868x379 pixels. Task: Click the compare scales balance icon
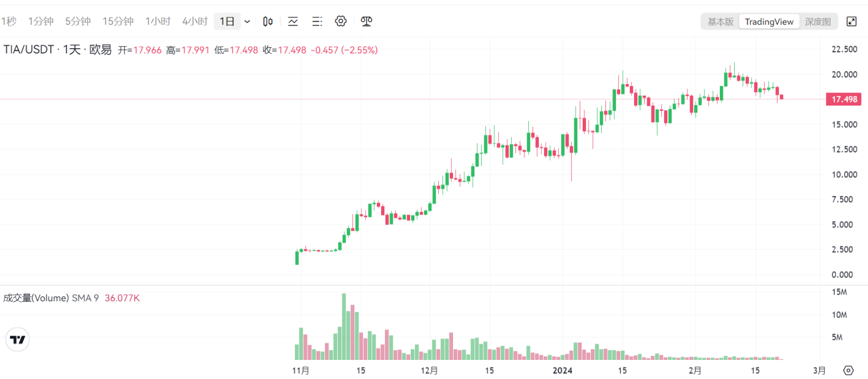(x=366, y=21)
